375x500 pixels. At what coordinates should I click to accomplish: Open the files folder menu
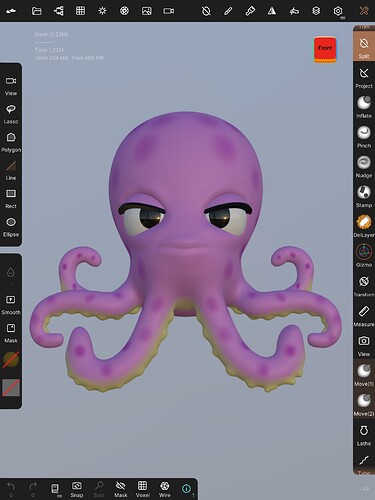point(37,11)
